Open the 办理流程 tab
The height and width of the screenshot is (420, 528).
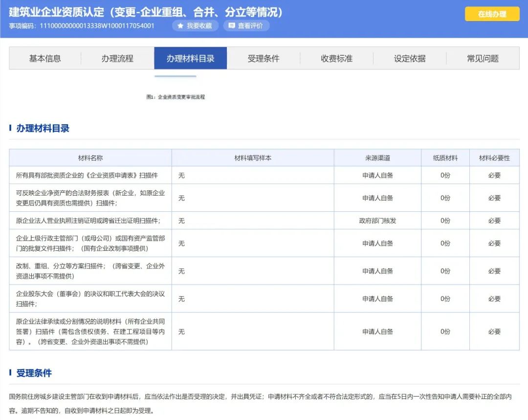coord(117,58)
